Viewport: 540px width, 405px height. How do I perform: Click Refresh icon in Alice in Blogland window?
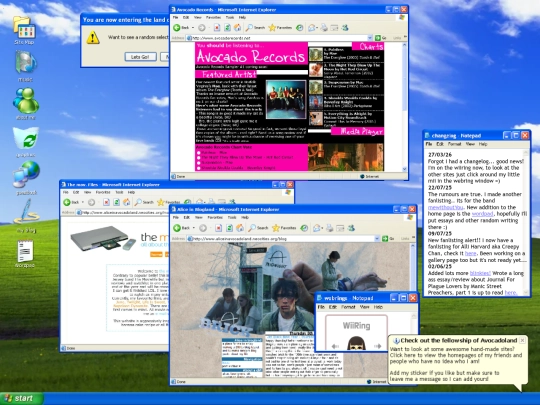pyautogui.click(x=229, y=228)
